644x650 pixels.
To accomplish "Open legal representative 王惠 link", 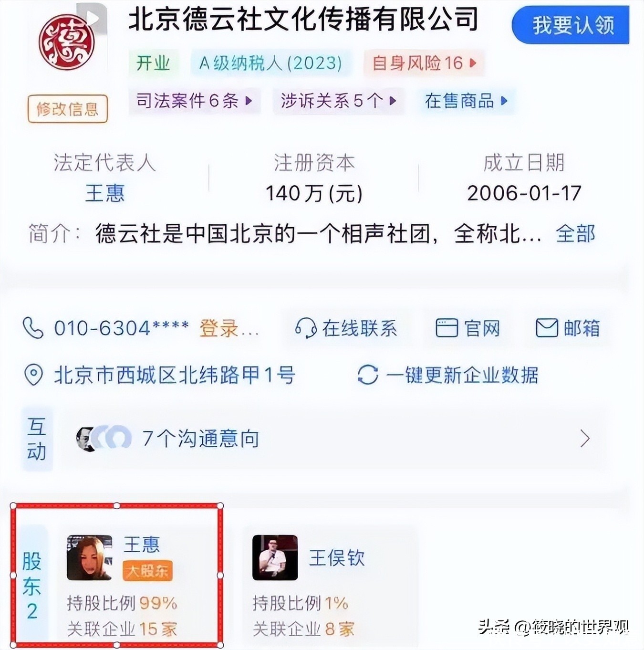I will pyautogui.click(x=104, y=193).
